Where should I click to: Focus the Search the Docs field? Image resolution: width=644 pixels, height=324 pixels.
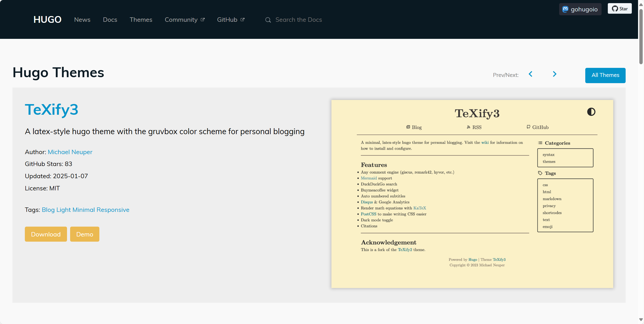pyautogui.click(x=299, y=20)
